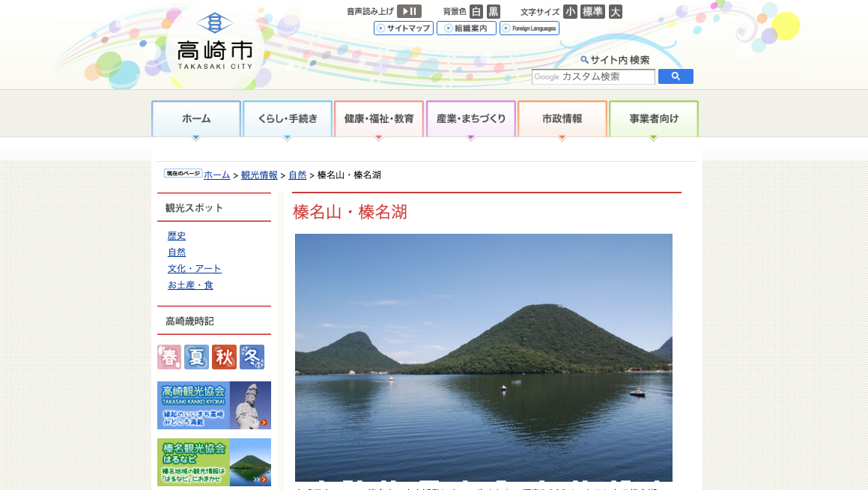This screenshot has width=868, height=490.
Task: Open the 市政情報 navigation tab
Action: 562,118
